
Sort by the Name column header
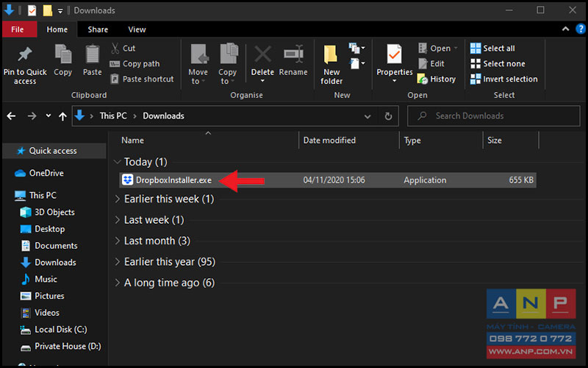click(x=132, y=141)
